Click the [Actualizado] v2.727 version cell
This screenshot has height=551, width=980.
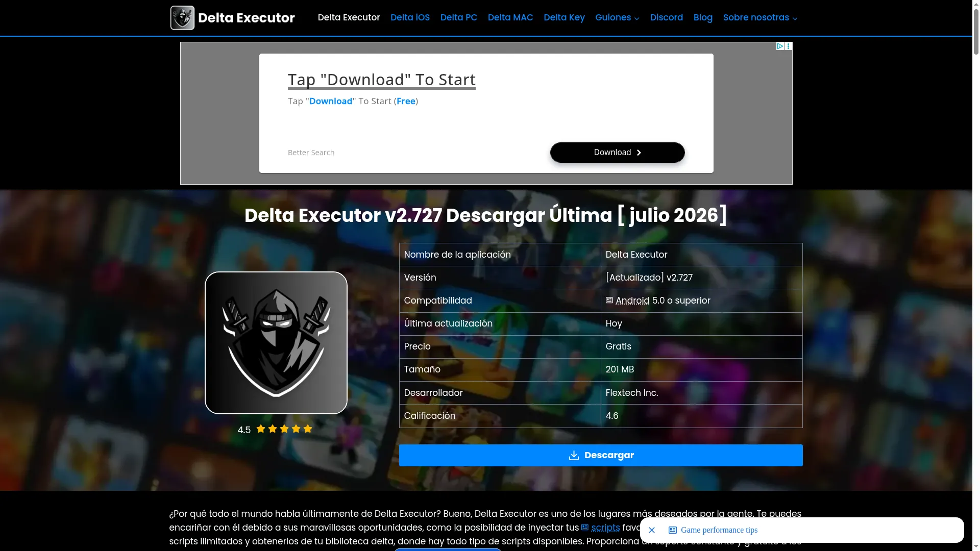701,278
